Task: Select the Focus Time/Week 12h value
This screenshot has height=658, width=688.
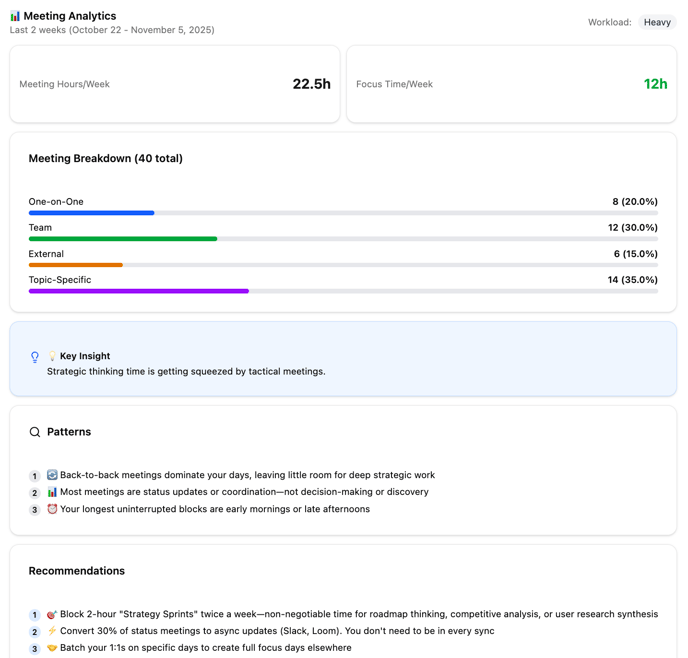Action: pos(655,84)
